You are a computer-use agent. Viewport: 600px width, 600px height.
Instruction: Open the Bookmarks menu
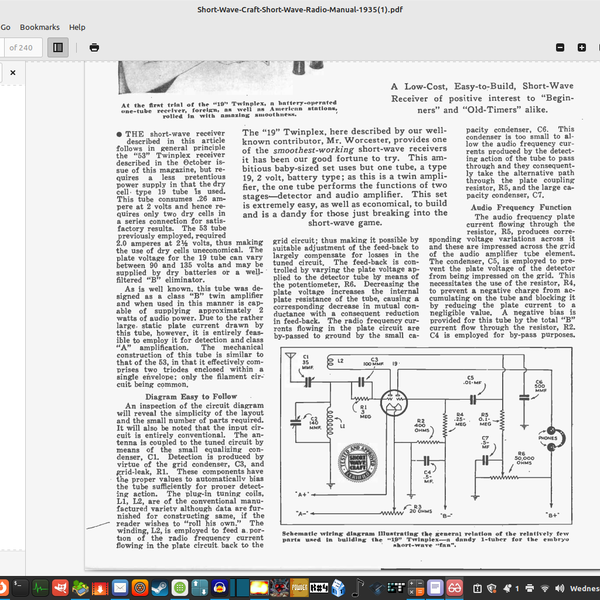click(x=40, y=27)
